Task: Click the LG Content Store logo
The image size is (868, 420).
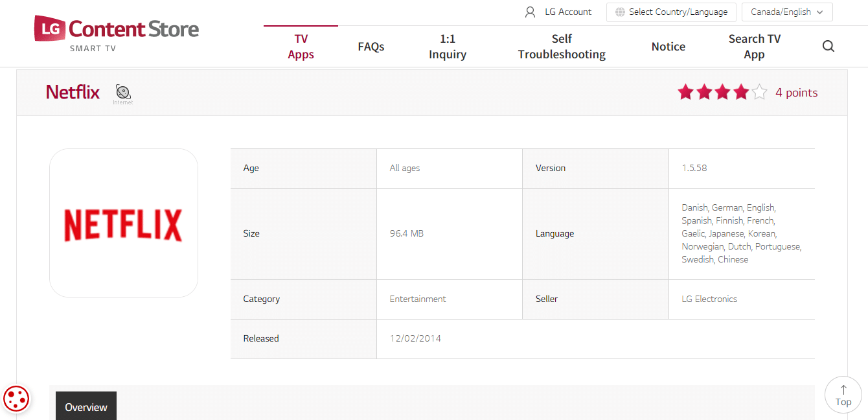Action: (117, 34)
